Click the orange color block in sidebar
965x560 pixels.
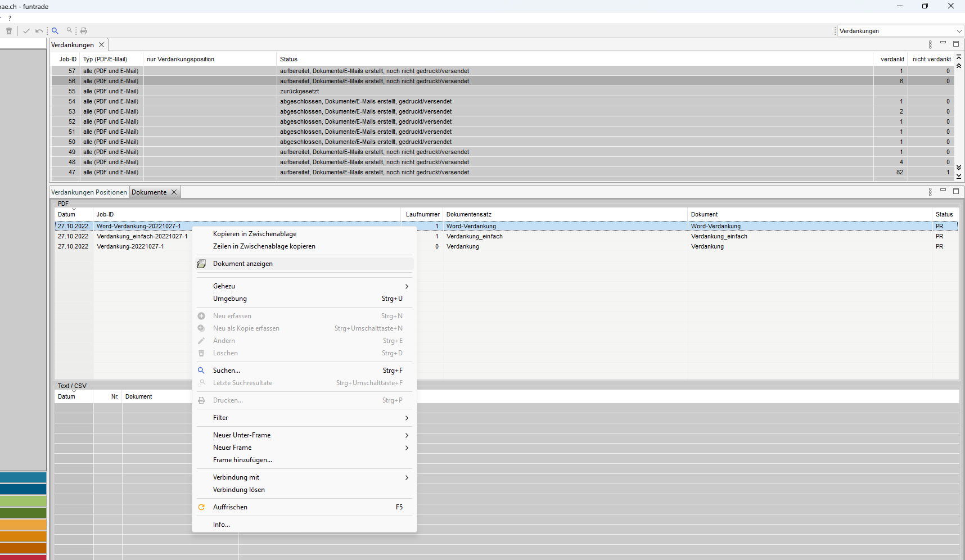[x=23, y=536]
